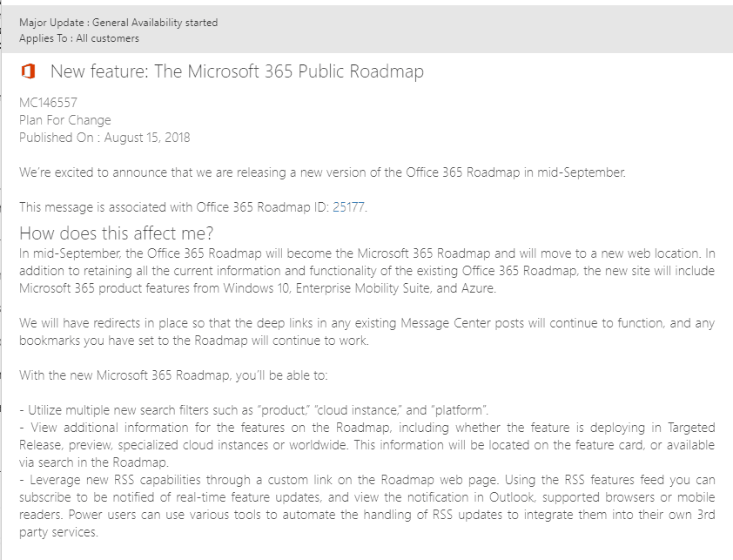Click the Office logo icon beside the title
Screen dimensions: 733x560
(27, 71)
